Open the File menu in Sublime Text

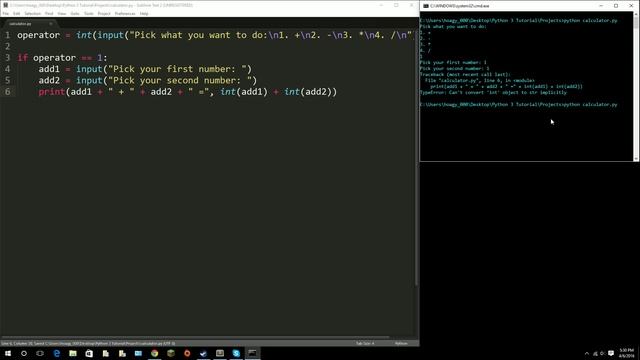point(6,13)
